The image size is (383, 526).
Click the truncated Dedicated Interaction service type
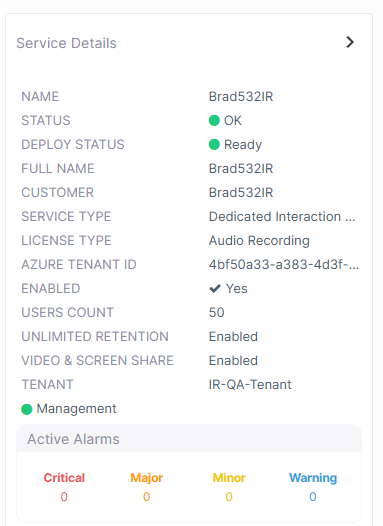pos(282,217)
